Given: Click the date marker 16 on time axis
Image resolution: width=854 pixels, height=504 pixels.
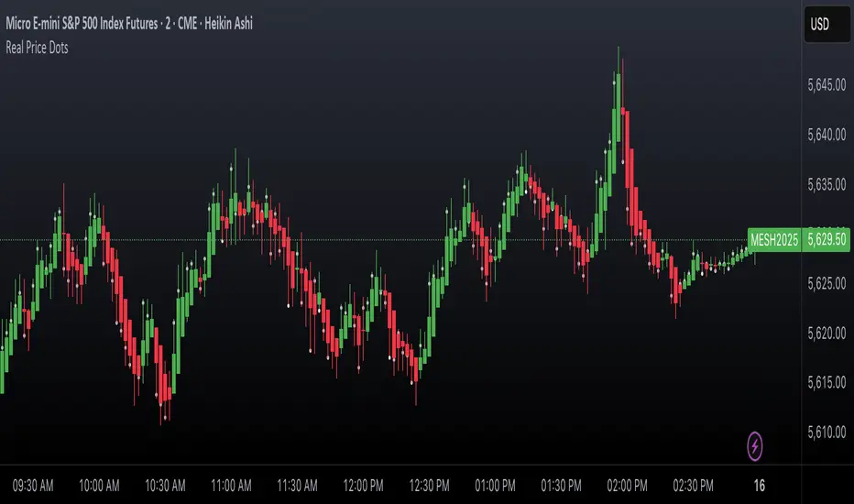Looking at the screenshot, I should tap(760, 486).
